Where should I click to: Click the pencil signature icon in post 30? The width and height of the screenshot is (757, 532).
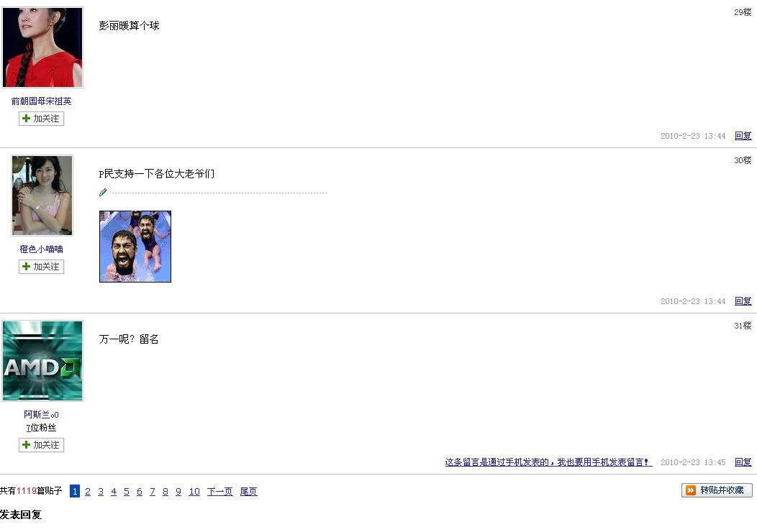point(103,193)
